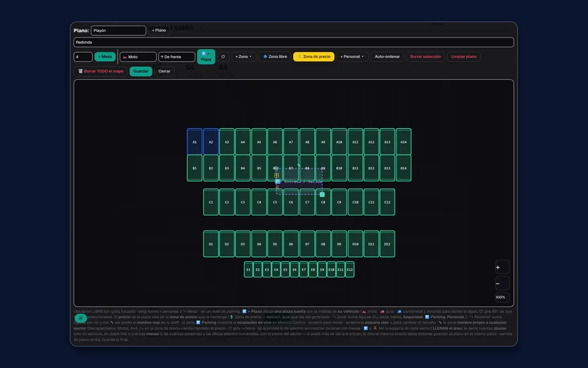
Task: Click the teal resize handle of the zone
Action: 322,194
